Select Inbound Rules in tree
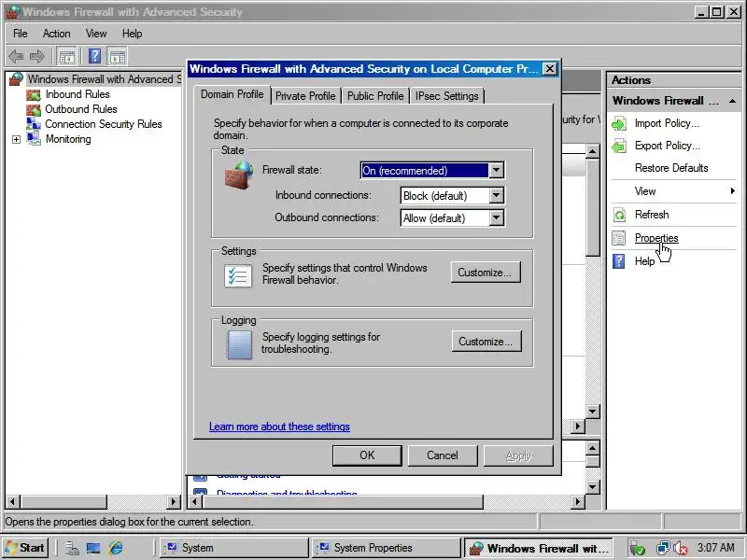The width and height of the screenshot is (747, 560). pyautogui.click(x=78, y=94)
